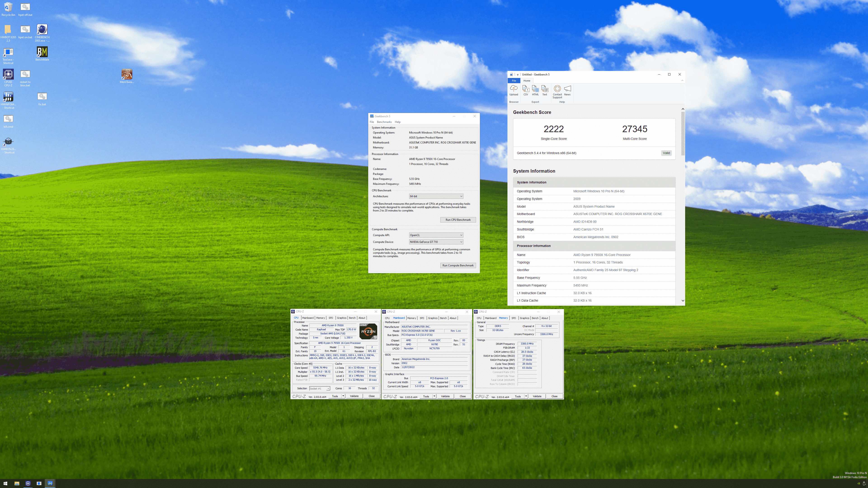Select the hpet on.bat desktop file
Image resolution: width=868 pixels, height=488 pixels.
pyautogui.click(x=25, y=32)
